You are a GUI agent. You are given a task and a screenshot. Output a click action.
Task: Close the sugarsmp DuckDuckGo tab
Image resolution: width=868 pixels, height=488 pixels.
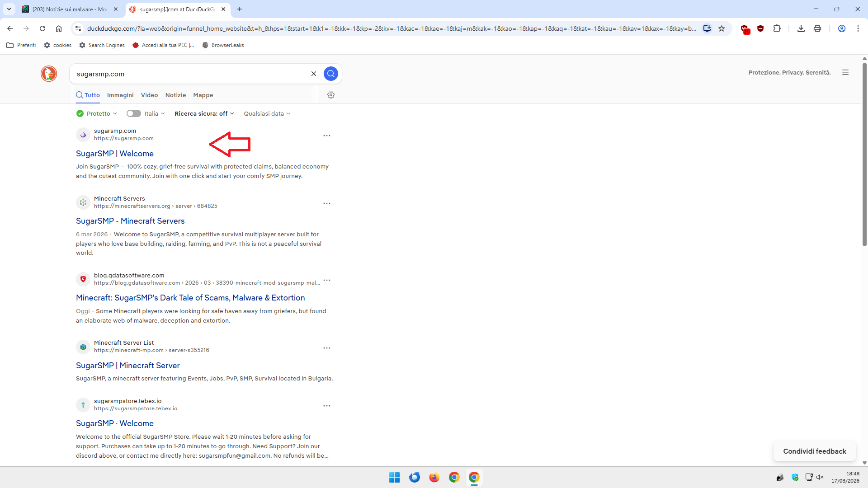(223, 9)
